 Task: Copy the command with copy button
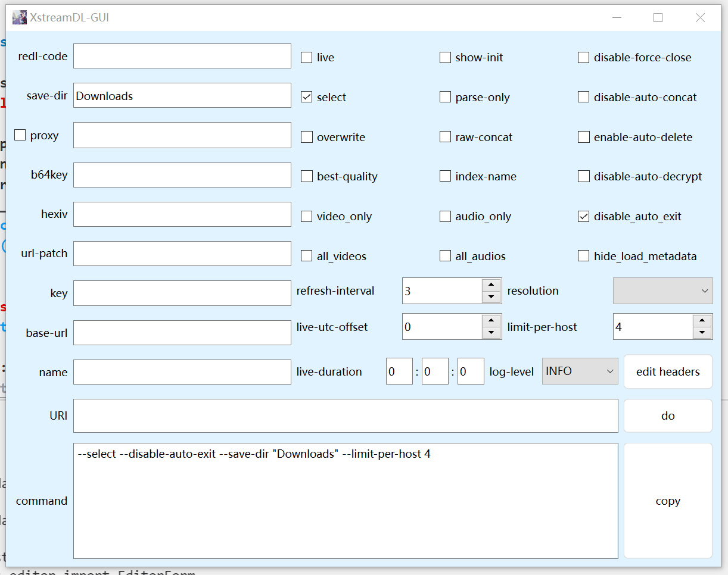pos(668,501)
